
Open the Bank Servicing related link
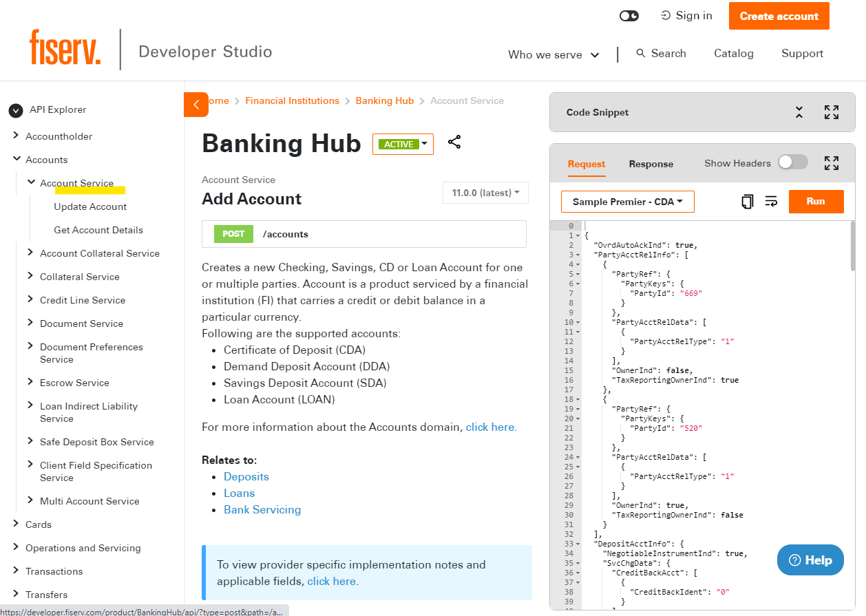pos(262,509)
